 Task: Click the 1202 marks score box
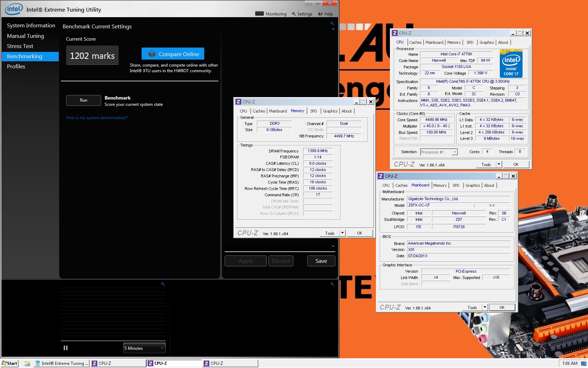tap(92, 55)
